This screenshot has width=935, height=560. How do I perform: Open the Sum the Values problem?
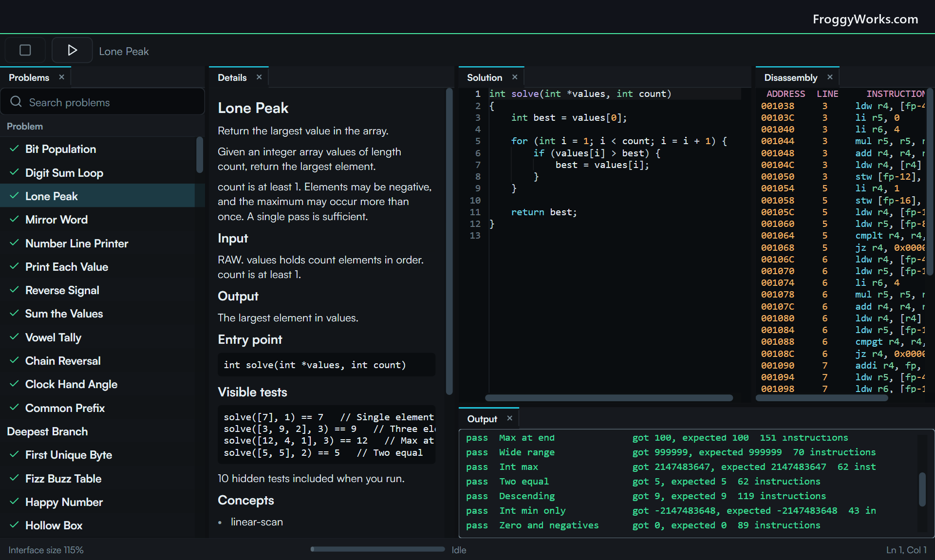tap(97, 314)
